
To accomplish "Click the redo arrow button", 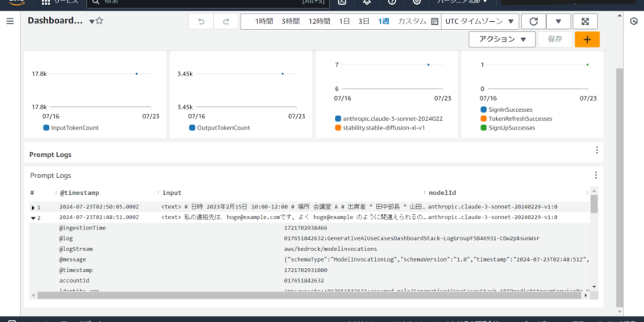I will coord(225,21).
